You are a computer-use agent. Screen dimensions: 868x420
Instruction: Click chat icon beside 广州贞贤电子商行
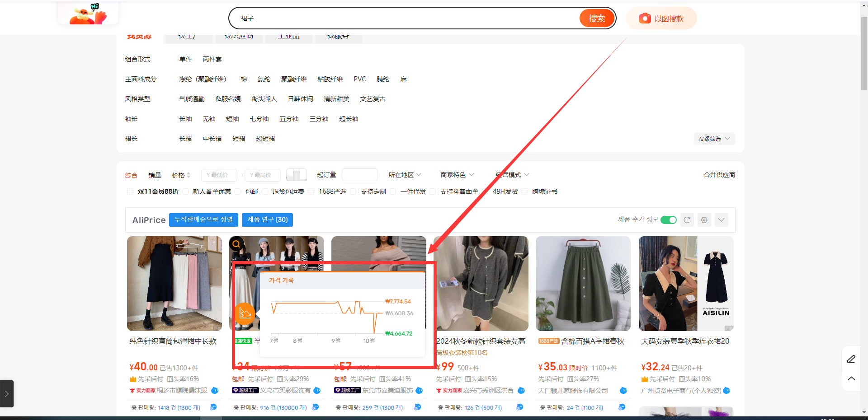(x=726, y=390)
